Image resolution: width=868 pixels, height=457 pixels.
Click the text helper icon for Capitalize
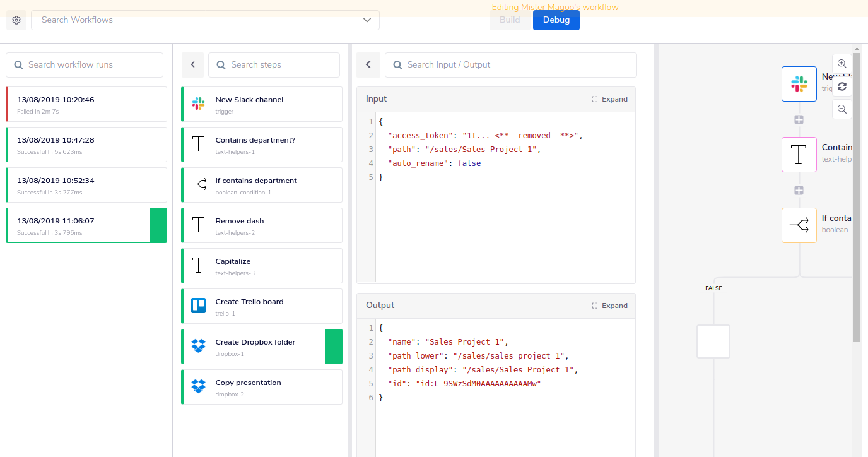199,266
